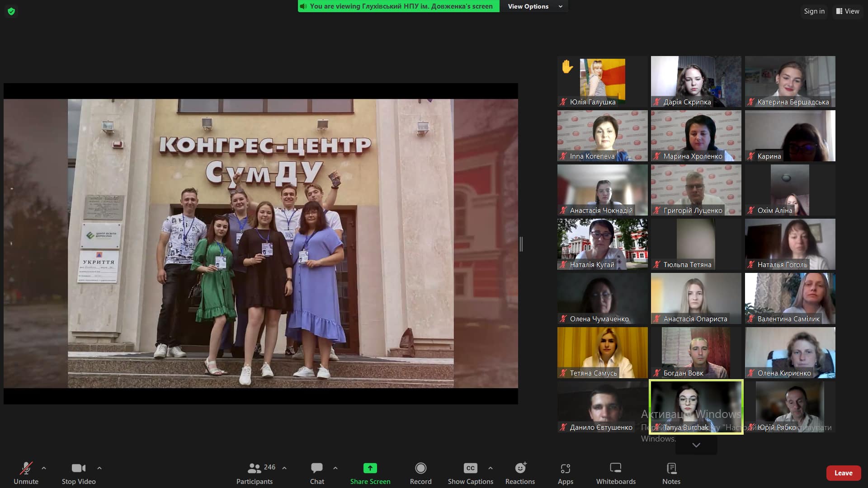Click the raised hand icon on Юлія Галушка

[567, 67]
